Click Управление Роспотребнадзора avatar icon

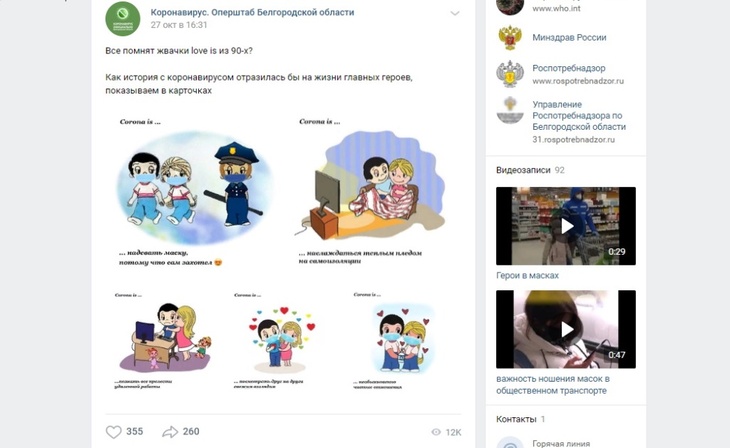[510, 110]
